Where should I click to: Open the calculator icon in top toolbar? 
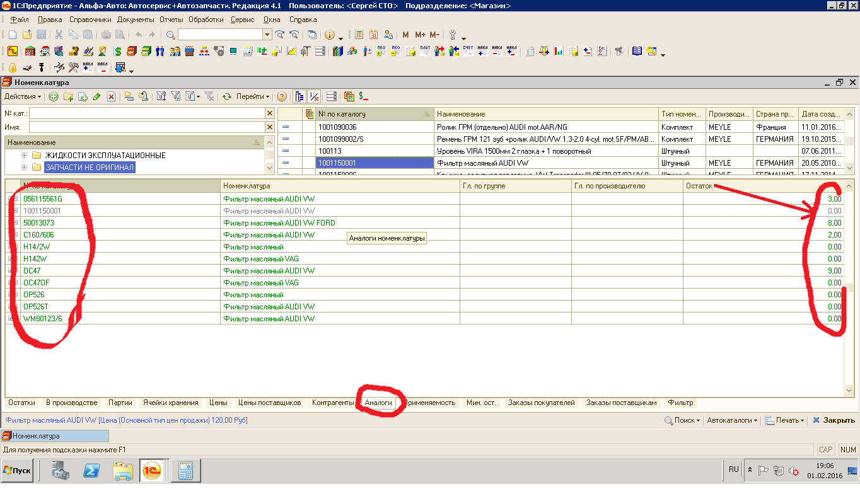point(359,35)
